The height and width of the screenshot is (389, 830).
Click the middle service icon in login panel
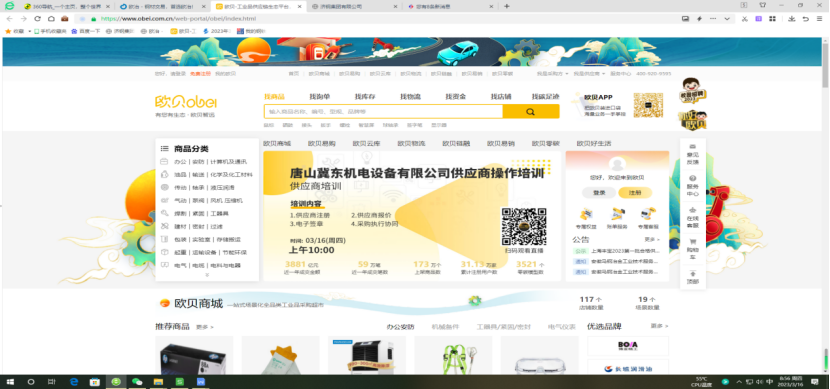click(x=617, y=217)
